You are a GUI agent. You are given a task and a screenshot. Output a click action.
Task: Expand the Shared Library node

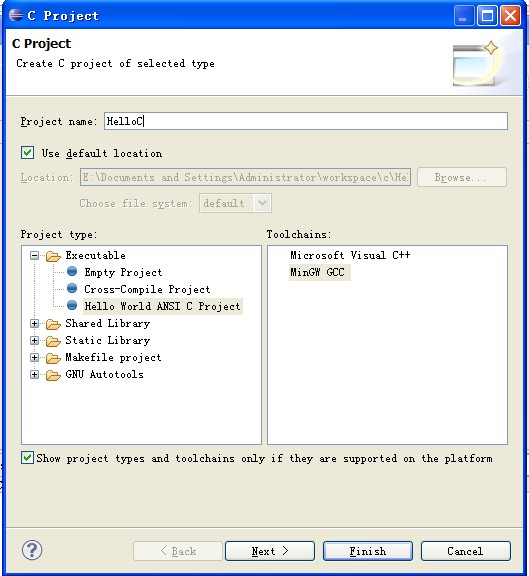[x=35, y=323]
